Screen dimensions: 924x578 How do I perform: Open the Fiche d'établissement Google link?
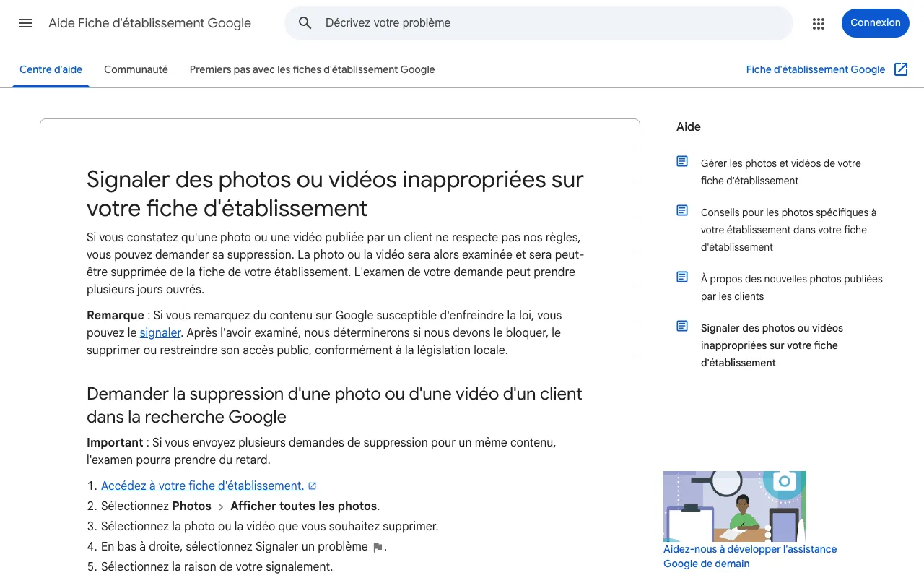816,69
